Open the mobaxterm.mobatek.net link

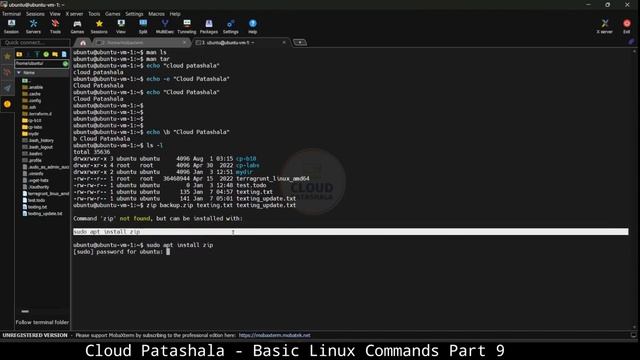[x=274, y=336]
